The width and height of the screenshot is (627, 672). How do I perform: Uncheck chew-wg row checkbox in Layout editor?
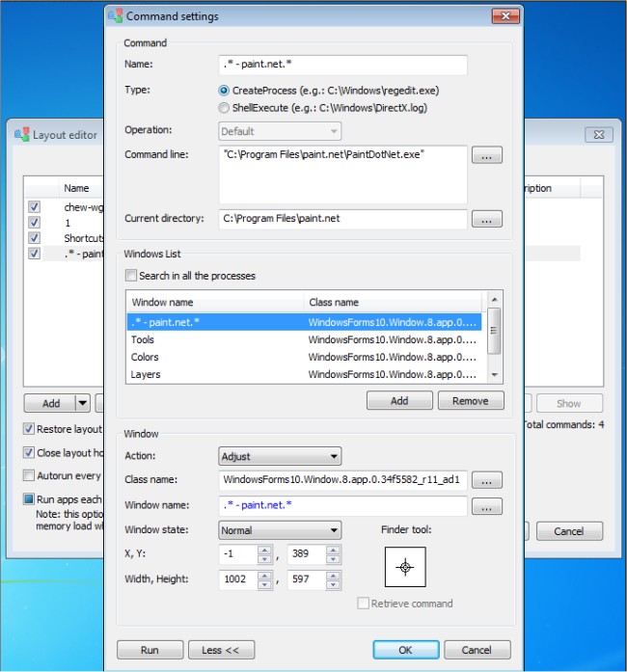pos(34,206)
